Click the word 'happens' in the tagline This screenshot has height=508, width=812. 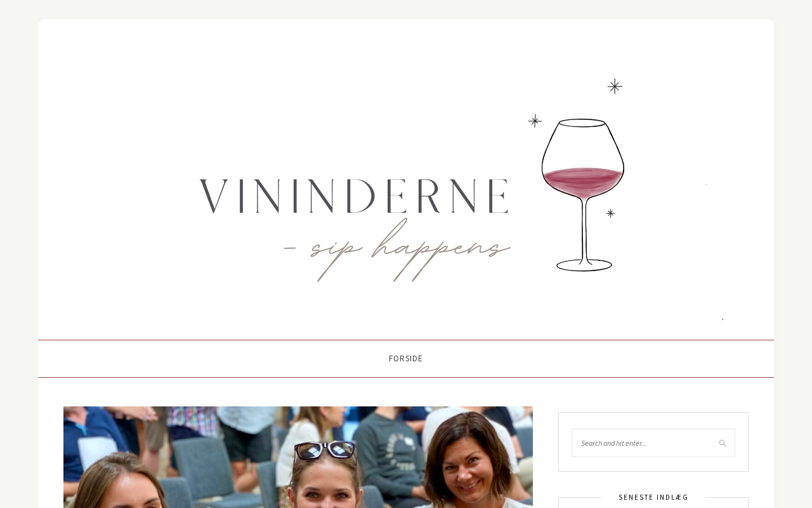click(441, 250)
